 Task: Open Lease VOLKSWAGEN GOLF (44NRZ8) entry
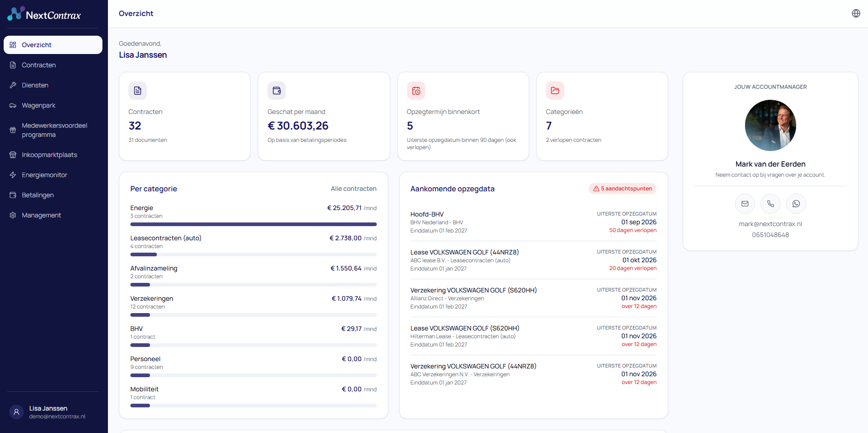tap(533, 260)
